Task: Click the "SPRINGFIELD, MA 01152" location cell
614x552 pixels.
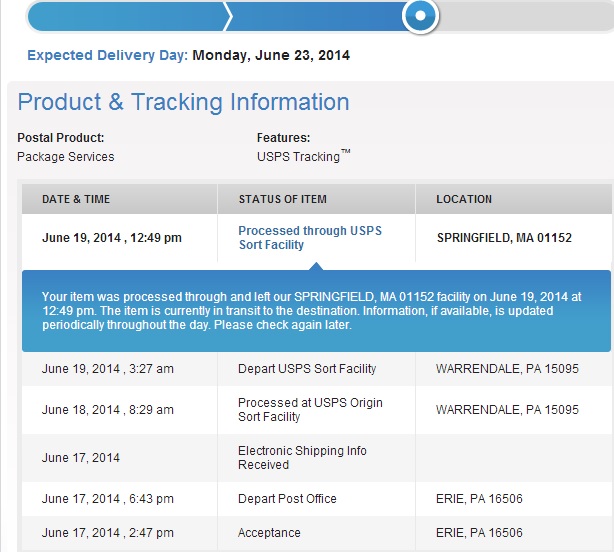Action: click(504, 238)
